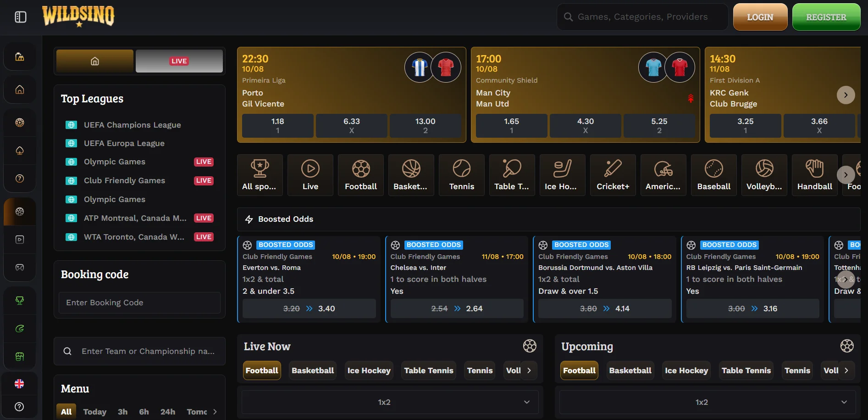The image size is (868, 420).
Task: Select Ice Hockey tab in Live Now
Action: (369, 370)
